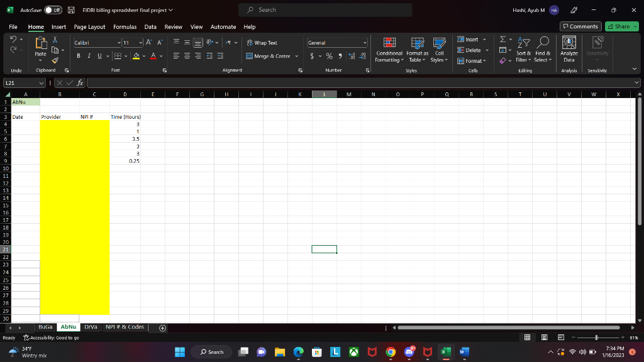Viewport: 644px width, 362px height.
Task: Select the Format Painter brush
Action: pos(55,60)
